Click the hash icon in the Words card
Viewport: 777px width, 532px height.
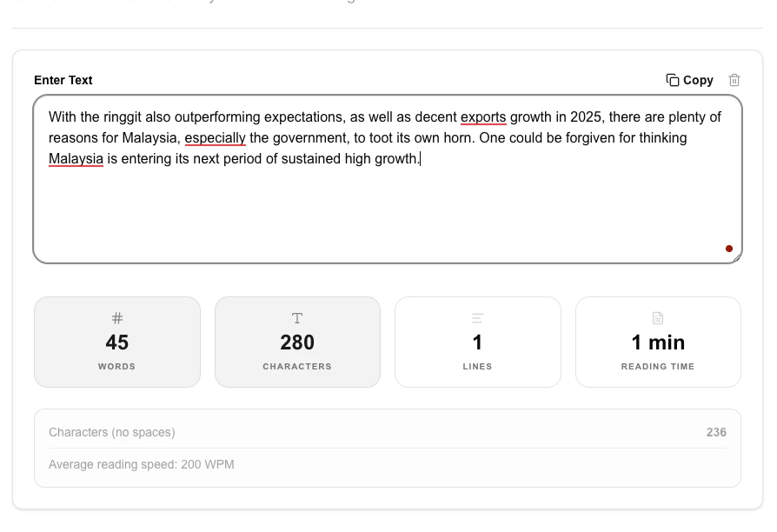pyautogui.click(x=117, y=318)
